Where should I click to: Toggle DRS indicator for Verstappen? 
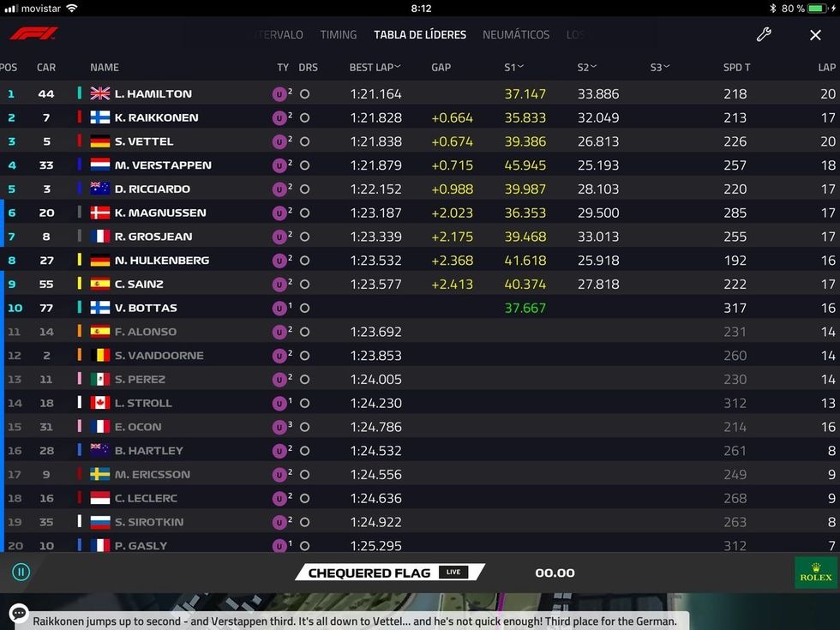coord(304,165)
